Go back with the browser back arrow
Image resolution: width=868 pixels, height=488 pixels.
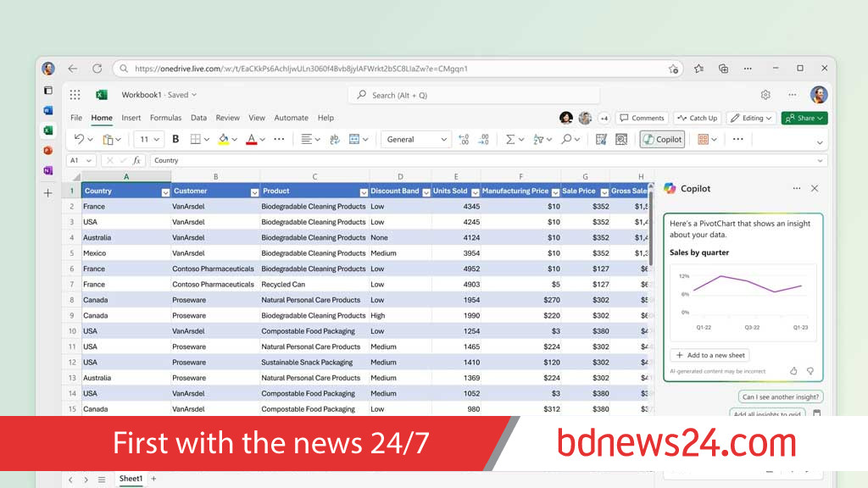point(73,69)
